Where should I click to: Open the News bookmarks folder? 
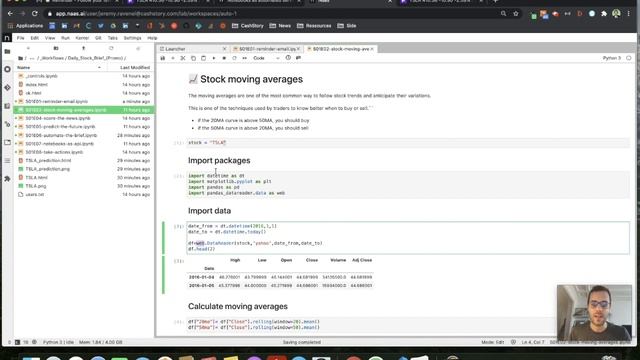pyautogui.click(x=280, y=26)
